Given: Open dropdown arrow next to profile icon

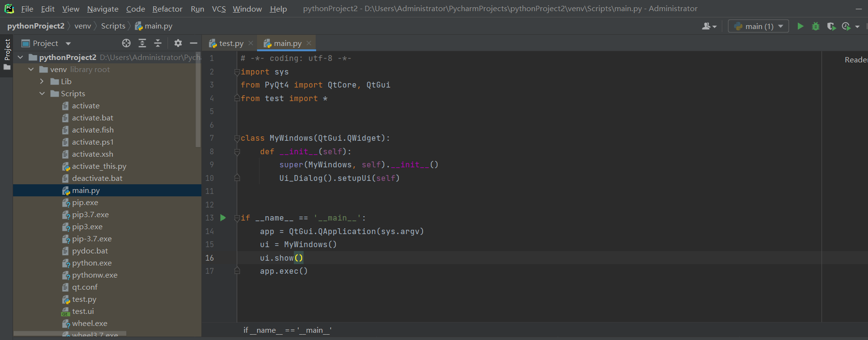Looking at the screenshot, I should 857,27.
